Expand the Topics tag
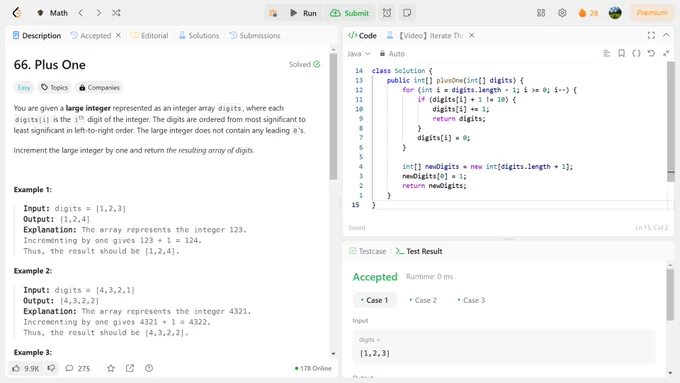Viewport: 680px width, 383px height. (55, 88)
